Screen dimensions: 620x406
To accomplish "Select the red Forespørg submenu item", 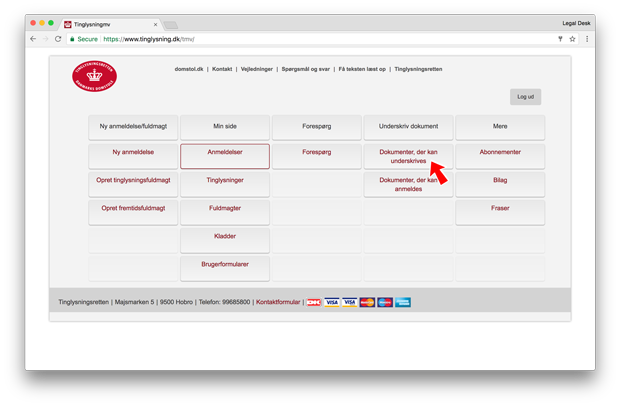I will [x=317, y=156].
